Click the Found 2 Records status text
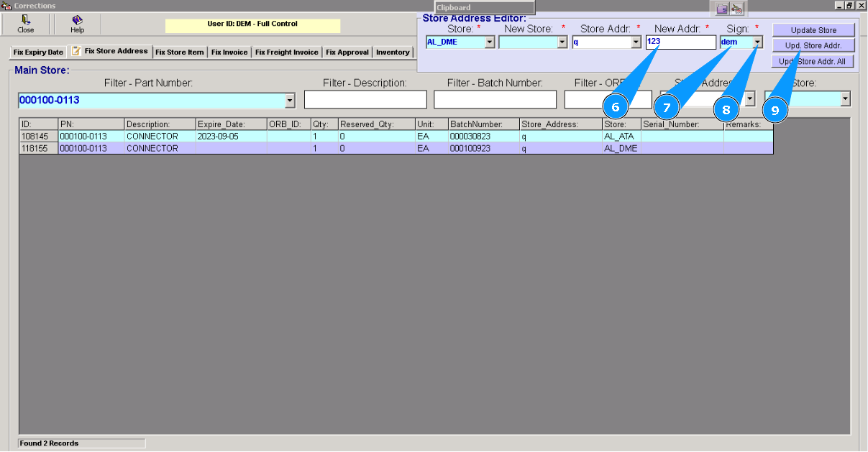The width and height of the screenshot is (868, 452). click(x=49, y=443)
